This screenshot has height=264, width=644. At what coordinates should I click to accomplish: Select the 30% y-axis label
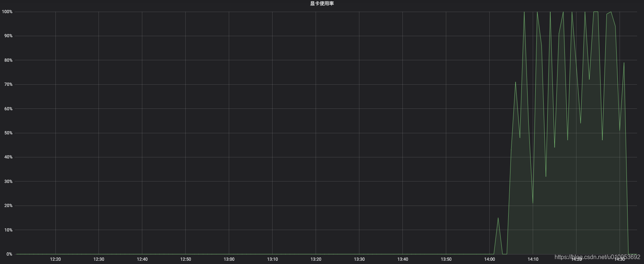[8, 181]
